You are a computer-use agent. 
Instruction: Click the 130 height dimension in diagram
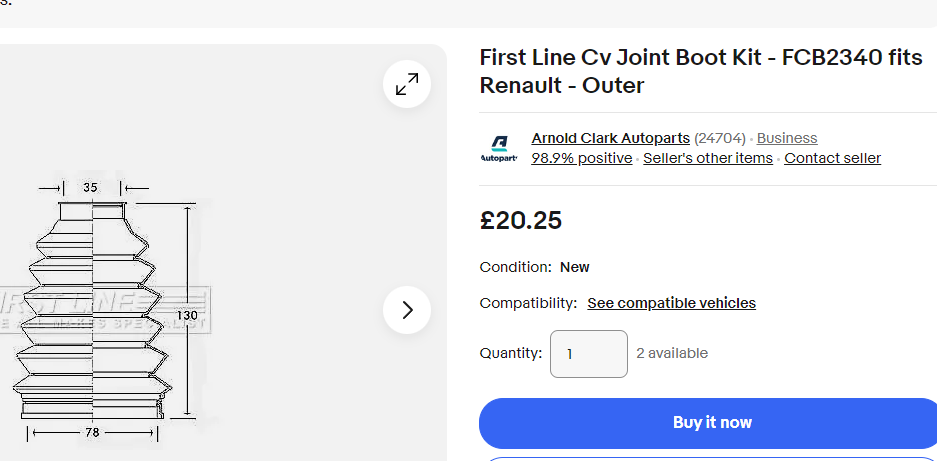coord(187,315)
